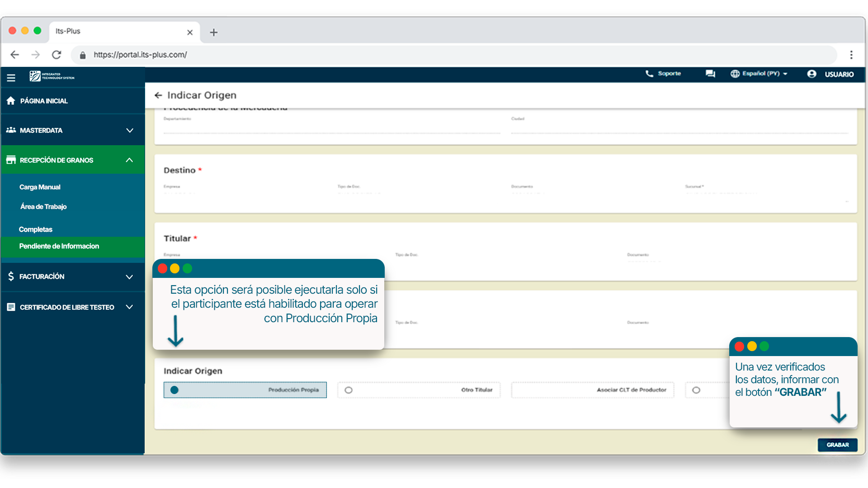Screen dimensions: 868x488
Task: Click the Facturación dollar sign icon
Action: (11, 276)
